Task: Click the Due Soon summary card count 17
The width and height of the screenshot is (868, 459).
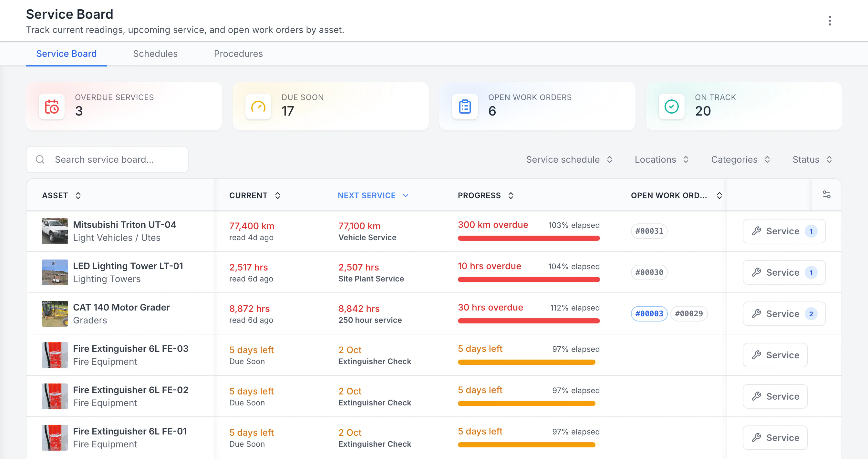Action: pos(288,111)
